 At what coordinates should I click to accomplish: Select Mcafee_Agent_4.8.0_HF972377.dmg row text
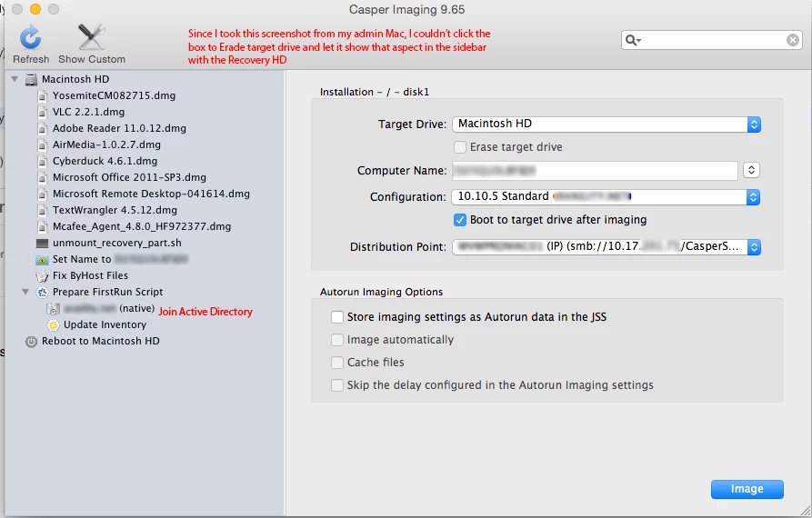pos(142,226)
